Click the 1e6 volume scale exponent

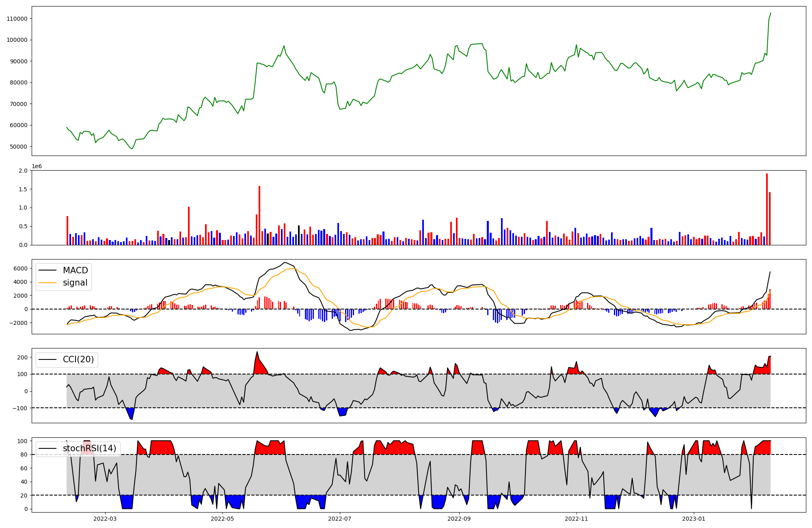tap(37, 167)
